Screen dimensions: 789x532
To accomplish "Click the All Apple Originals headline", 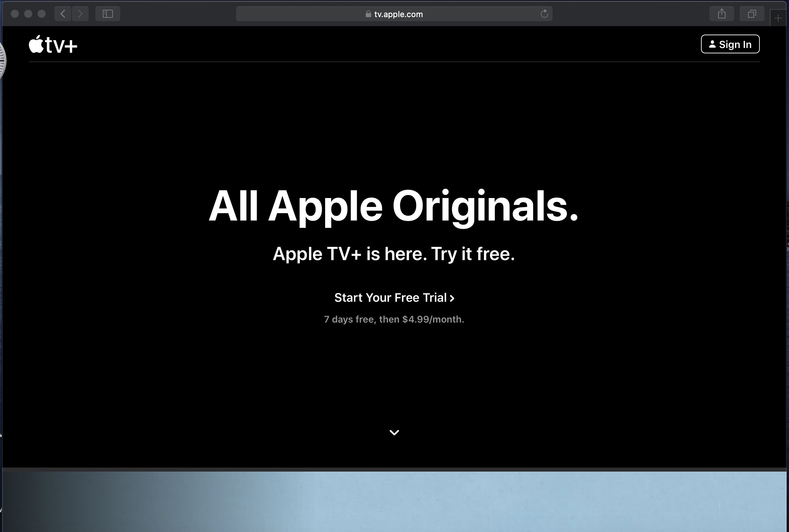I will point(393,206).
